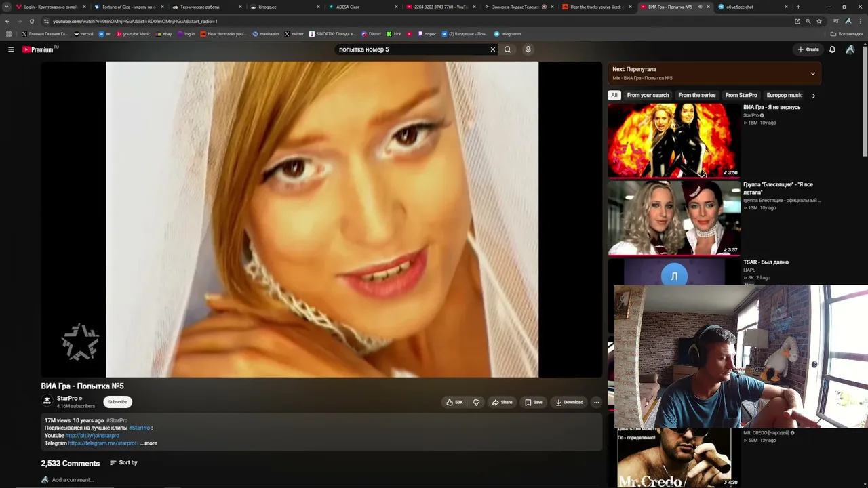This screenshot has width=868, height=488.
Task: Switch to the Login Криптоказино tab
Action: click(51, 7)
